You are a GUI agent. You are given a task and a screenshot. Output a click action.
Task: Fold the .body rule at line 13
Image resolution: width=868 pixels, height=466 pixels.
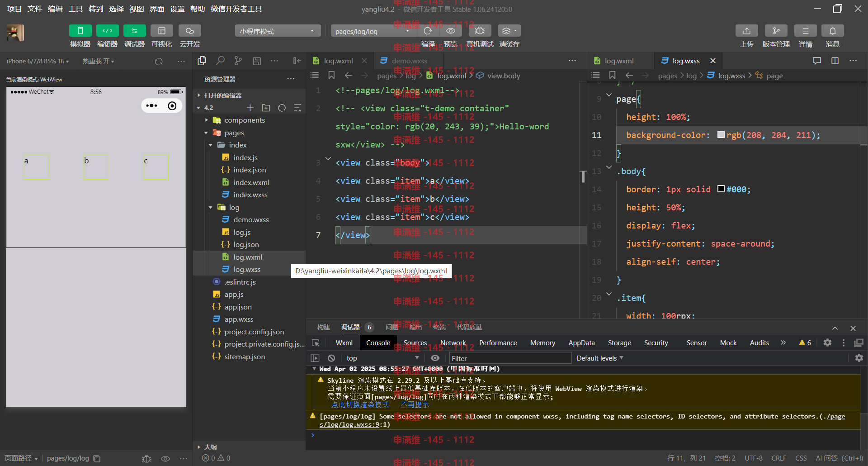coord(609,168)
